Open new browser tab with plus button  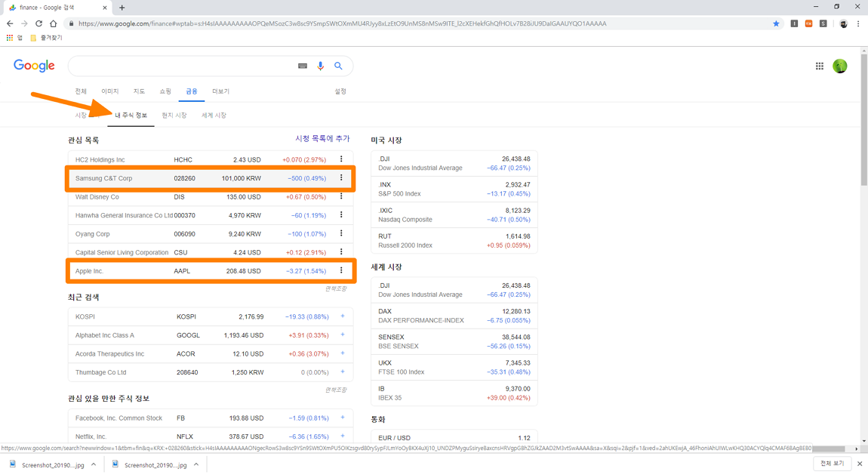point(122,8)
